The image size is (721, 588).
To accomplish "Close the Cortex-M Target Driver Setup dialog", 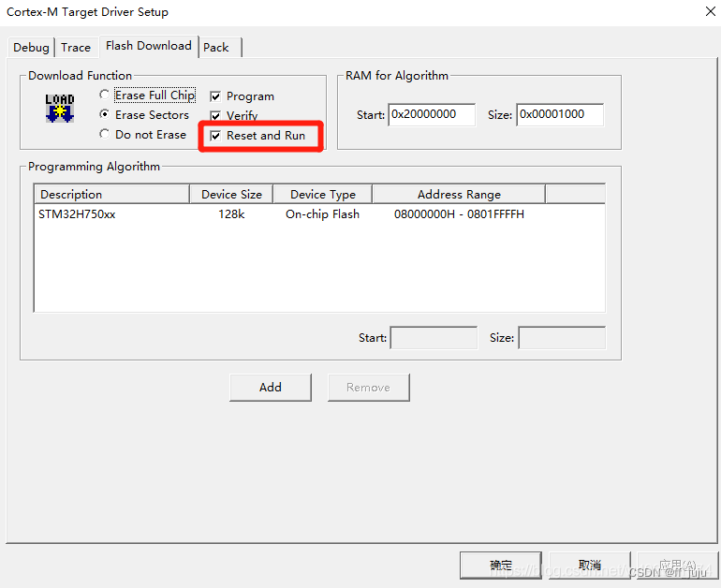I will click(710, 11).
